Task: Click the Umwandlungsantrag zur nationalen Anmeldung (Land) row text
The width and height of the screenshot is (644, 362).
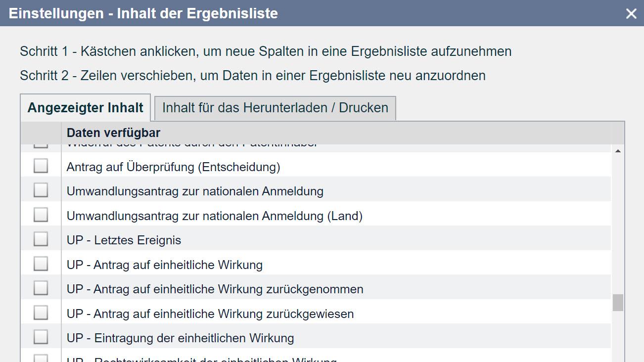Action: tap(214, 216)
